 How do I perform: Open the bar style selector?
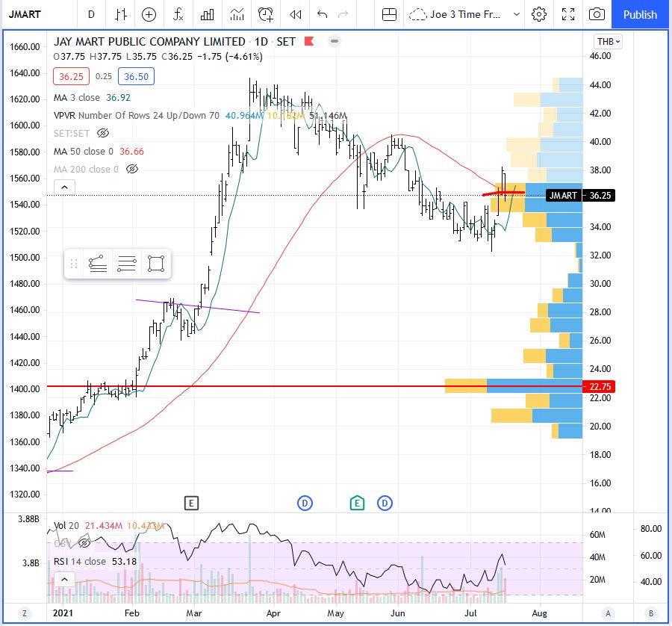click(x=121, y=15)
